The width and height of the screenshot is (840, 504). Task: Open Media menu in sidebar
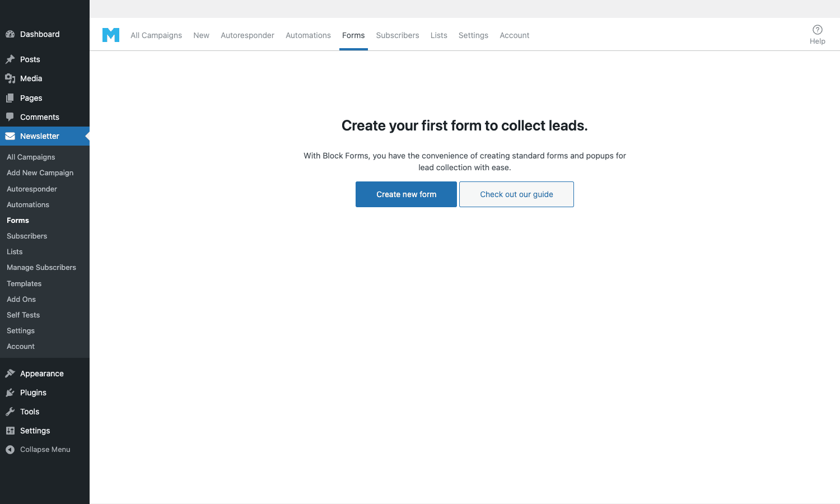pos(45,78)
